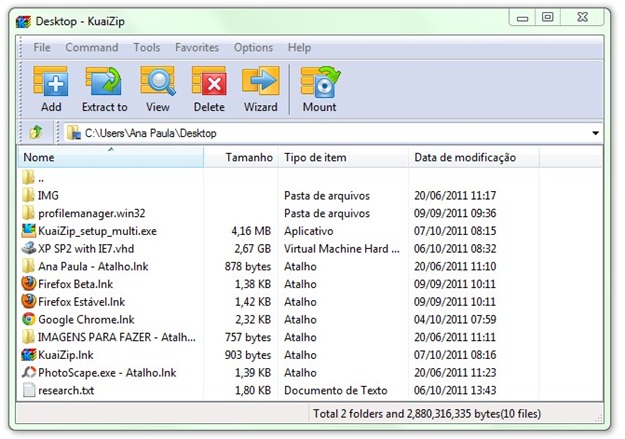Click the date 04/10/2011 07:59
The image size is (625, 439).
pos(455,319)
